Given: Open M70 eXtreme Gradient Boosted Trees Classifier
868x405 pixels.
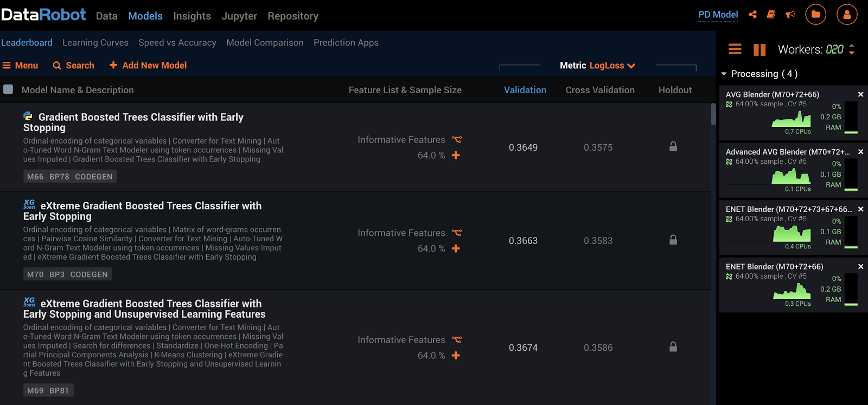Looking at the screenshot, I should pos(142,211).
